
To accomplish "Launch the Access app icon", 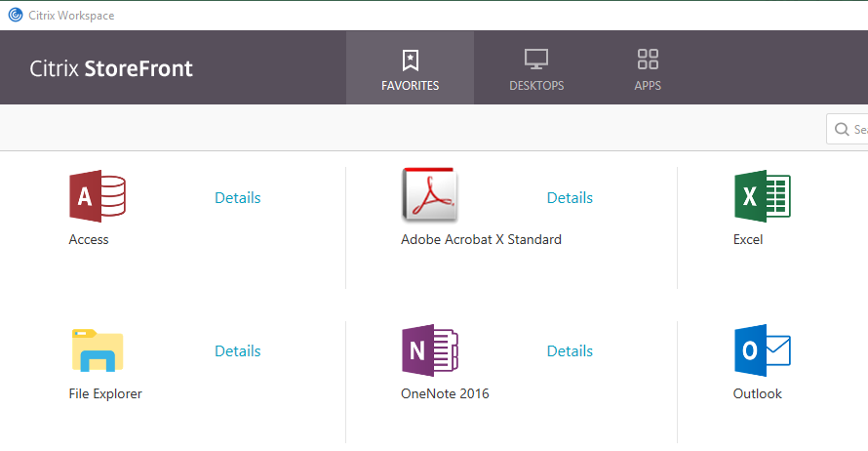I will pyautogui.click(x=98, y=196).
